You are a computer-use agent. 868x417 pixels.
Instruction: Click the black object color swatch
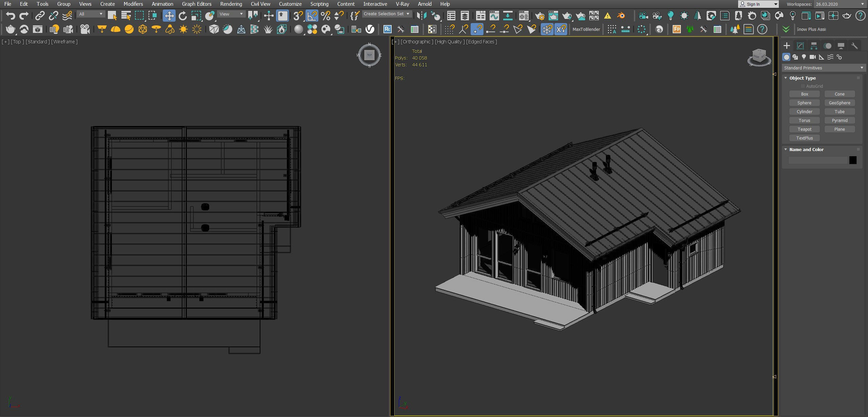pyautogui.click(x=853, y=160)
